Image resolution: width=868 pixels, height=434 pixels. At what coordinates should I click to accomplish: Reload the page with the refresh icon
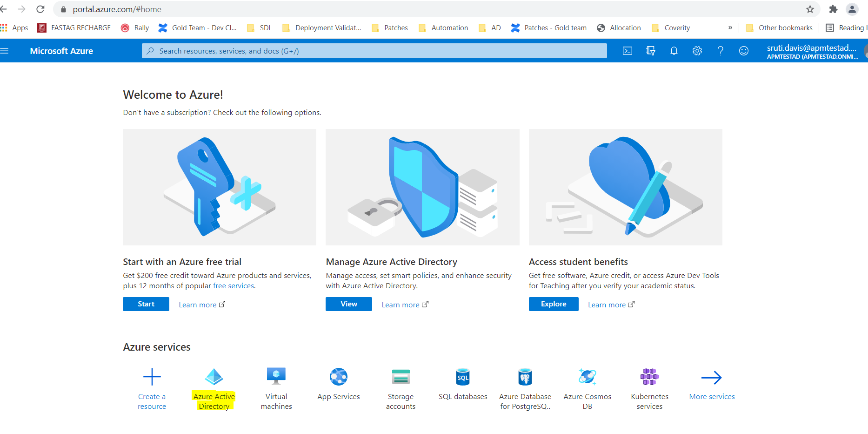(x=40, y=9)
